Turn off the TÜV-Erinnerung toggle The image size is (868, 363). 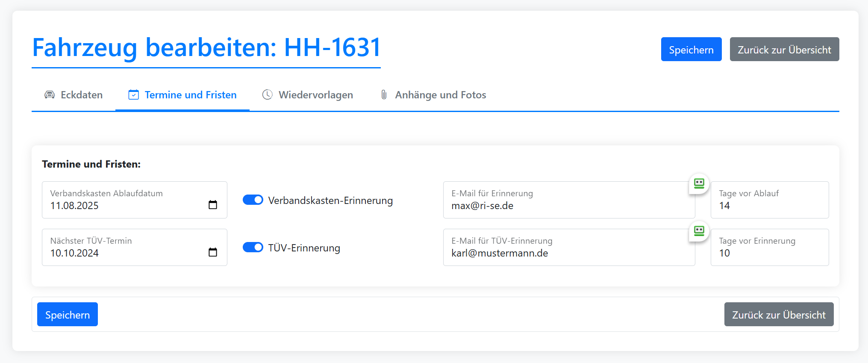coord(253,248)
